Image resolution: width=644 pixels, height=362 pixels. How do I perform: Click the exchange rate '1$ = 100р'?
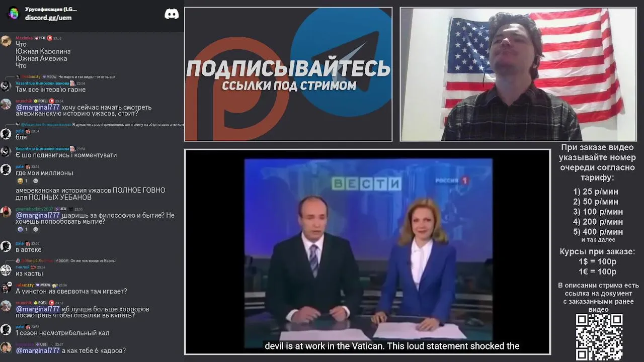point(597,261)
